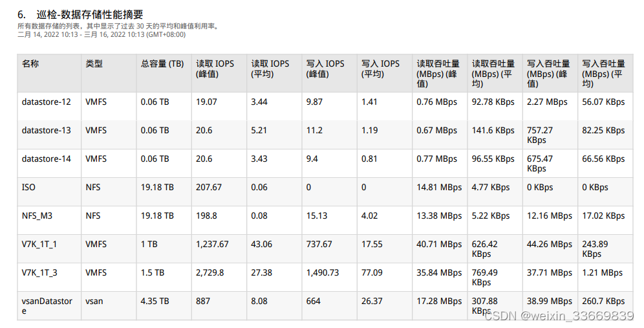
Task: Click the 1,490.73 write IOPS peak value
Action: coord(323,272)
